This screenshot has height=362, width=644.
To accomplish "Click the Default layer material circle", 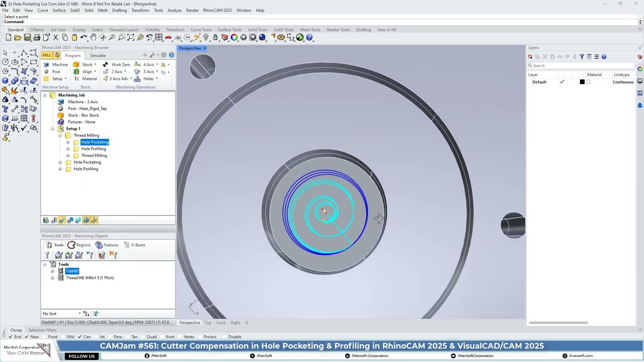I will (x=588, y=82).
